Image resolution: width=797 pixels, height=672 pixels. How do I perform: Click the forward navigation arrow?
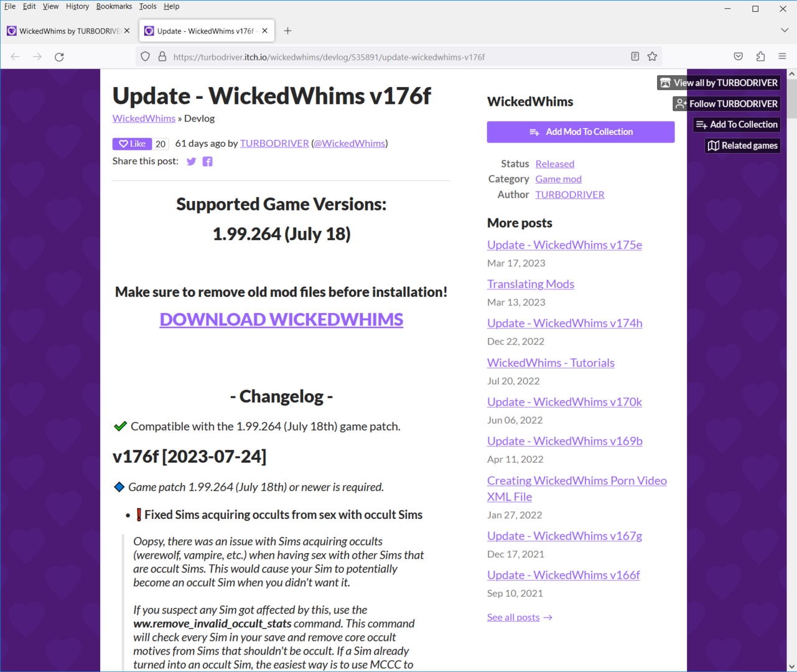tap(37, 57)
